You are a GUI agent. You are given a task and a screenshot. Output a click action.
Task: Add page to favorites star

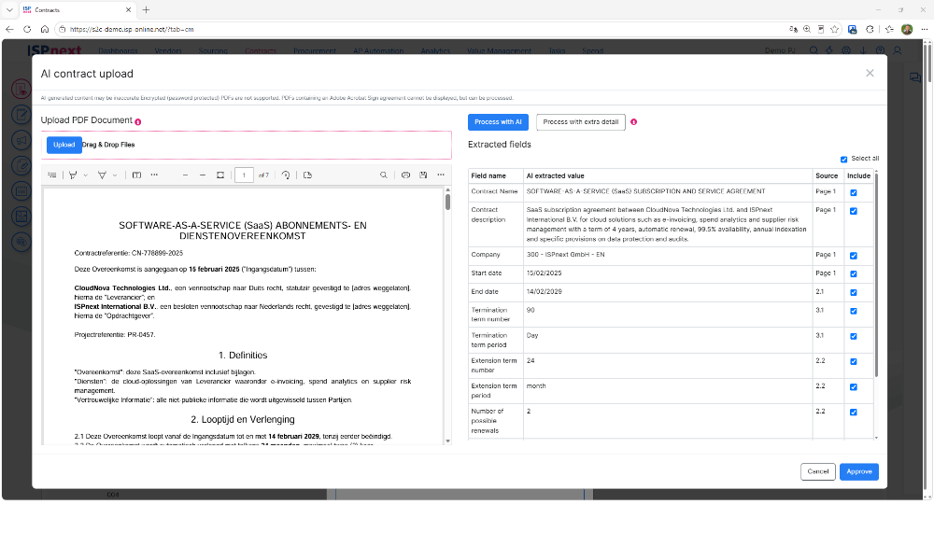[x=834, y=29]
